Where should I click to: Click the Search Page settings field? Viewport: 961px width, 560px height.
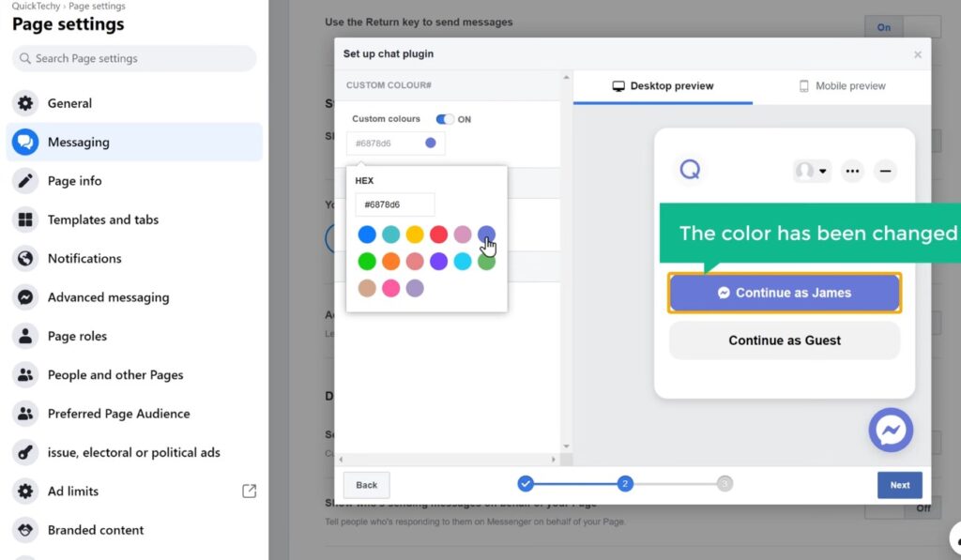134,58
